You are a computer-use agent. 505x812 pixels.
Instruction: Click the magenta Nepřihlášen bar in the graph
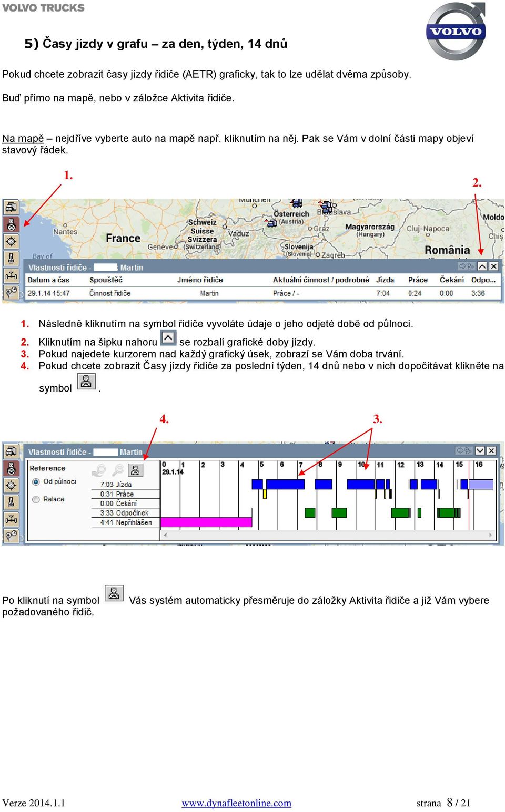206,522
